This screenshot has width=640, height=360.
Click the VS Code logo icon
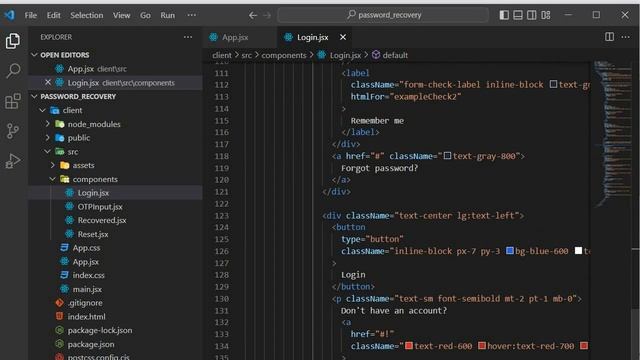click(9, 15)
